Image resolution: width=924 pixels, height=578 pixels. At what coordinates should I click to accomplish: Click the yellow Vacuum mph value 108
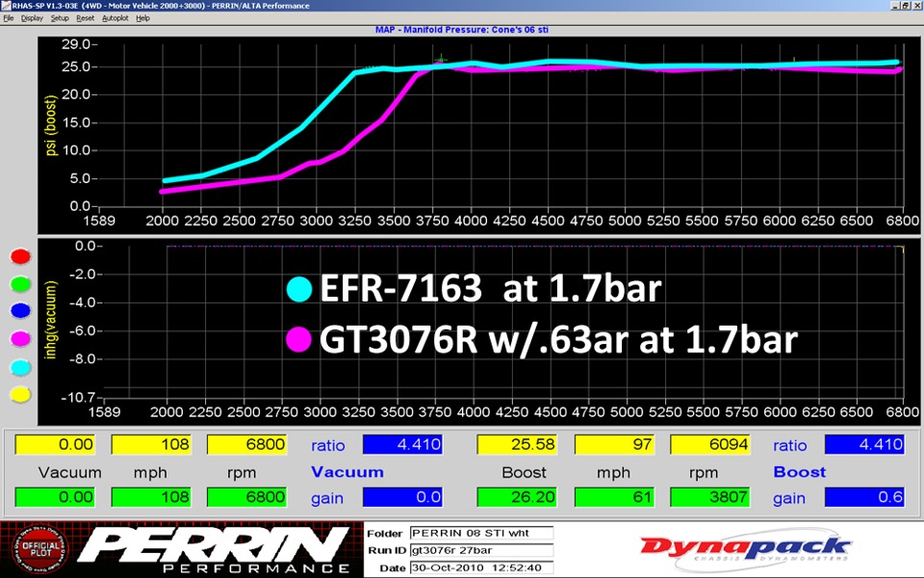tap(151, 445)
